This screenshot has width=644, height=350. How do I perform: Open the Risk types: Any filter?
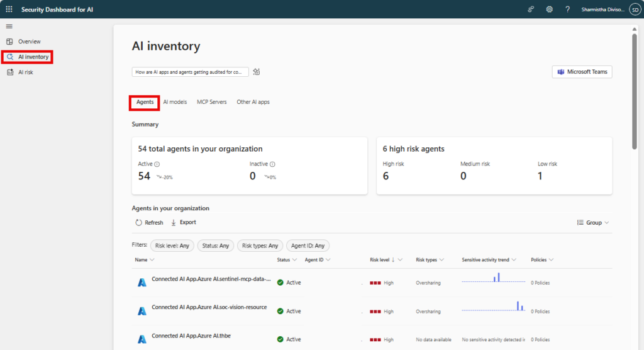pos(260,246)
